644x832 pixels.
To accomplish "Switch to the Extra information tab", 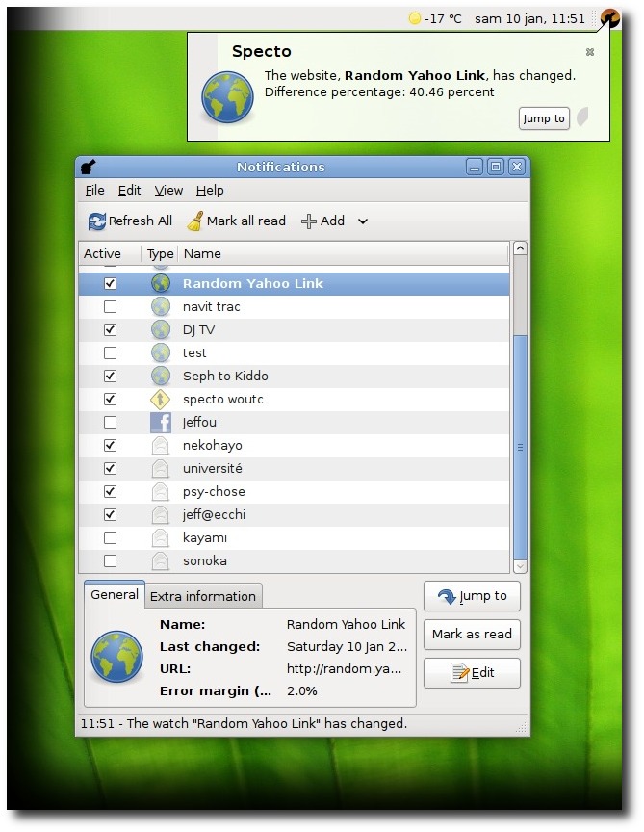I will (x=203, y=596).
